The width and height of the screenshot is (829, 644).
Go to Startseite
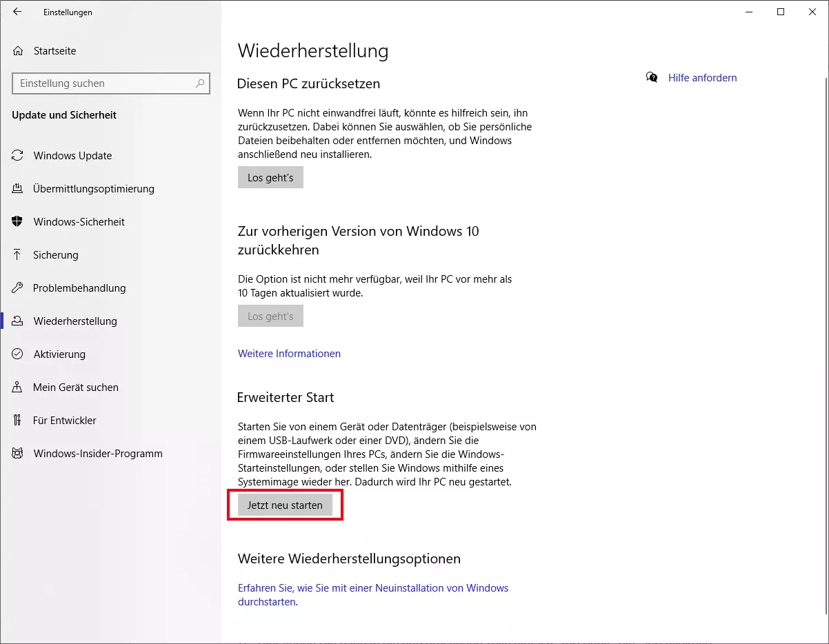(55, 51)
